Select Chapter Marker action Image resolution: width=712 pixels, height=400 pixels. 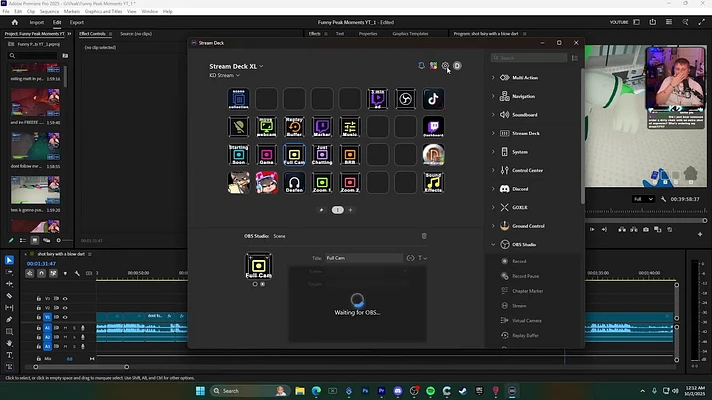point(527,291)
